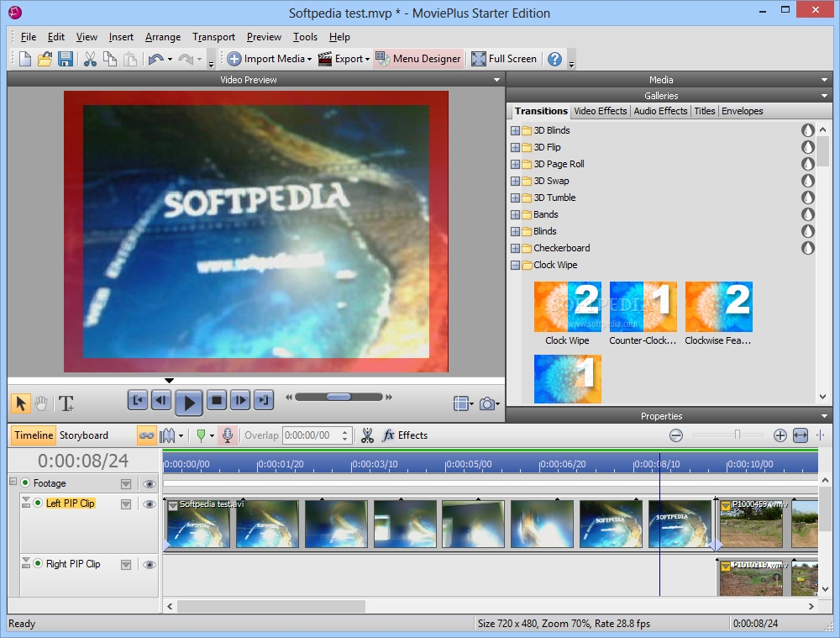This screenshot has width=840, height=638.
Task: Open the Transport menu
Action: [213, 37]
